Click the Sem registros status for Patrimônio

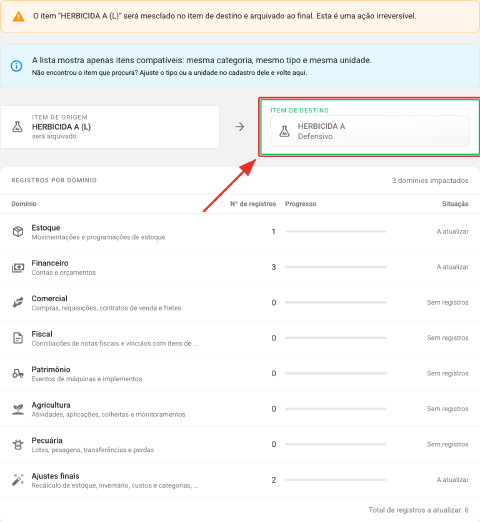pos(447,373)
